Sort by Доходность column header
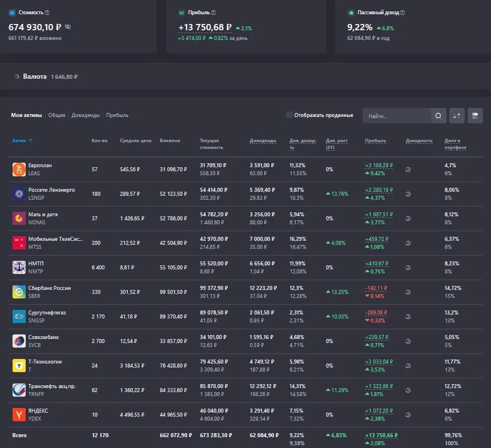491x448 pixels. pyautogui.click(x=419, y=140)
